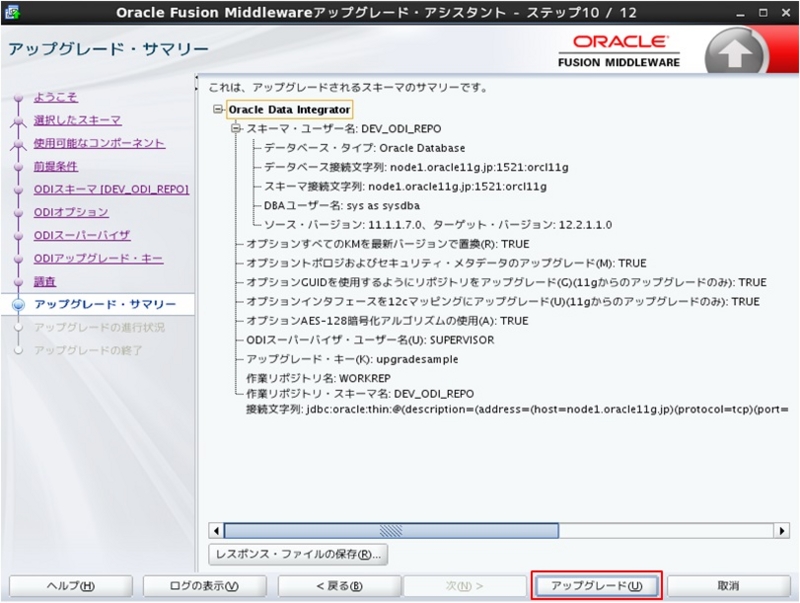Click the 取消 cancel button
The image size is (800, 603).
pyautogui.click(x=729, y=586)
